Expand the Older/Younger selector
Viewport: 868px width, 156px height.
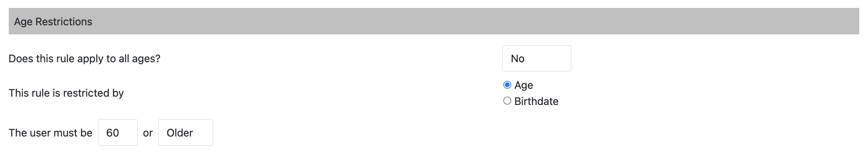(x=185, y=132)
